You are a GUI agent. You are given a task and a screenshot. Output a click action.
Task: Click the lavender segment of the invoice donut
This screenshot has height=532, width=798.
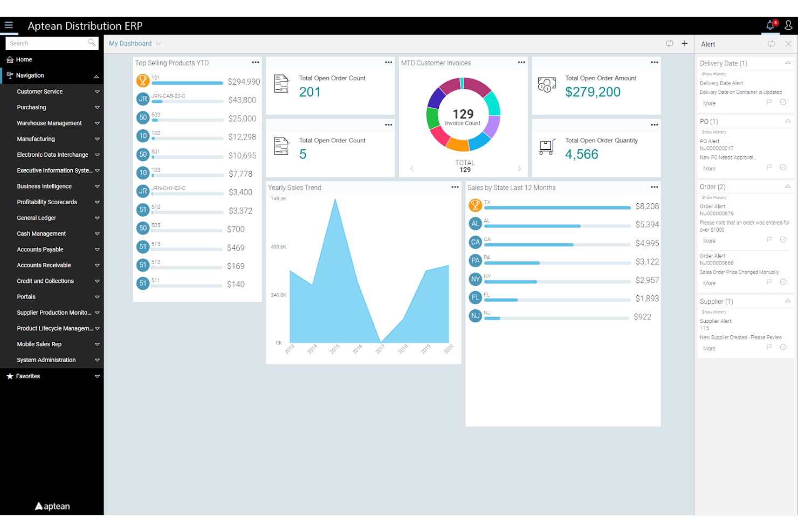click(492, 127)
